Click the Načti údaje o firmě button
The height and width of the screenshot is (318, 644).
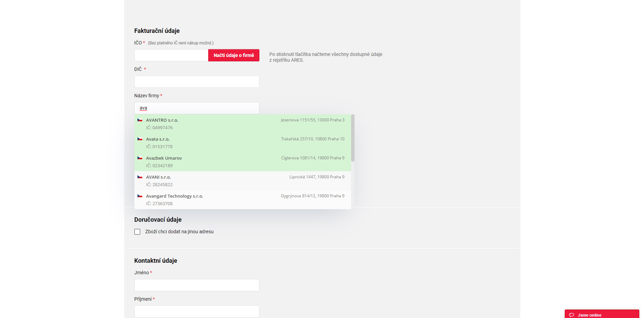[234, 55]
